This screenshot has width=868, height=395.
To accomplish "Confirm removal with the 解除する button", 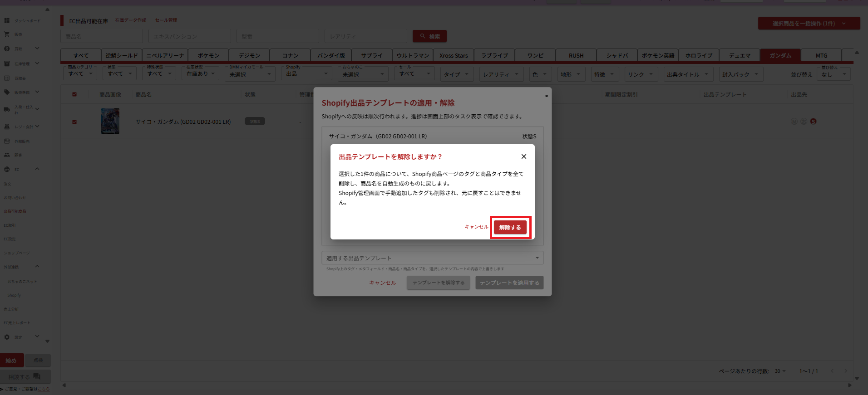I will click(x=510, y=227).
